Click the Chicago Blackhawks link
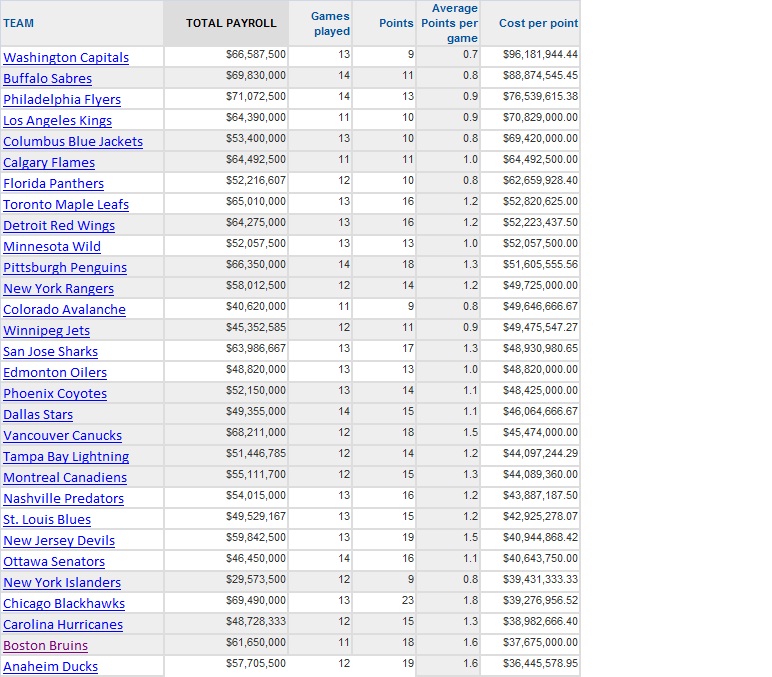Screen dimensions: 772x677 pos(64,604)
